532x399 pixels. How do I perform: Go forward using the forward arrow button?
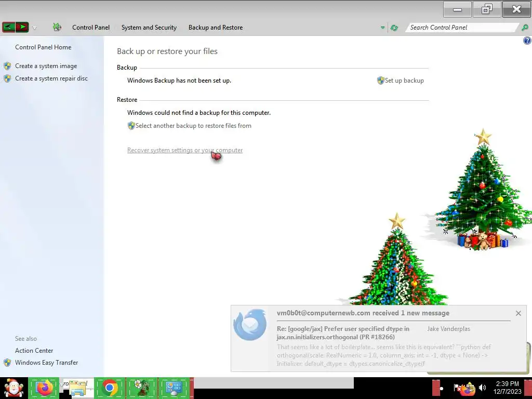[x=22, y=27]
